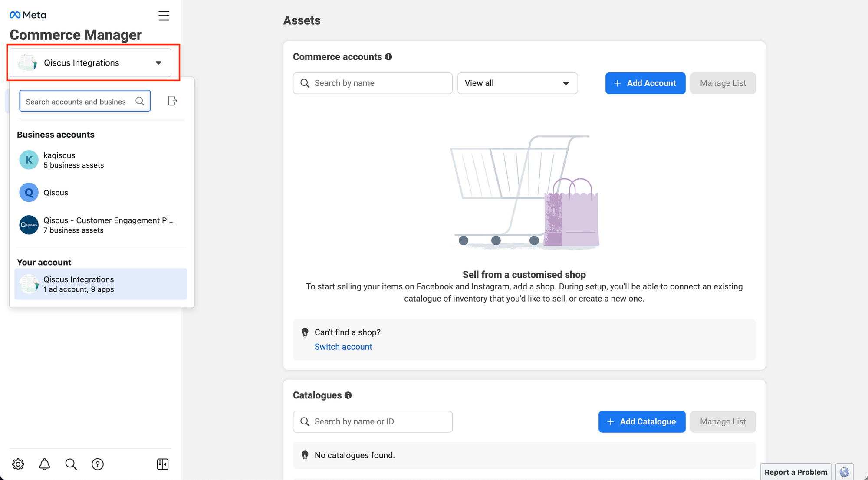The width and height of the screenshot is (868, 480).
Task: Open the hamburger menu icon
Action: pyautogui.click(x=164, y=16)
